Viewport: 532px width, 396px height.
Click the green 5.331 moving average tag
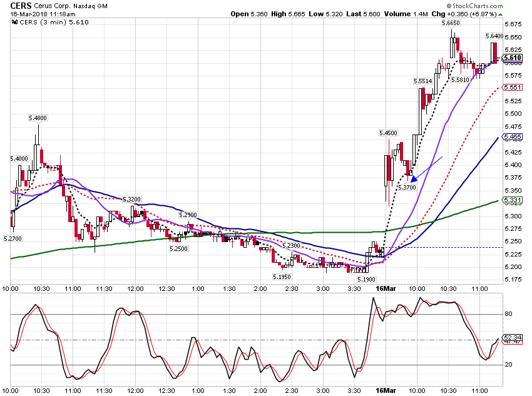tap(513, 200)
